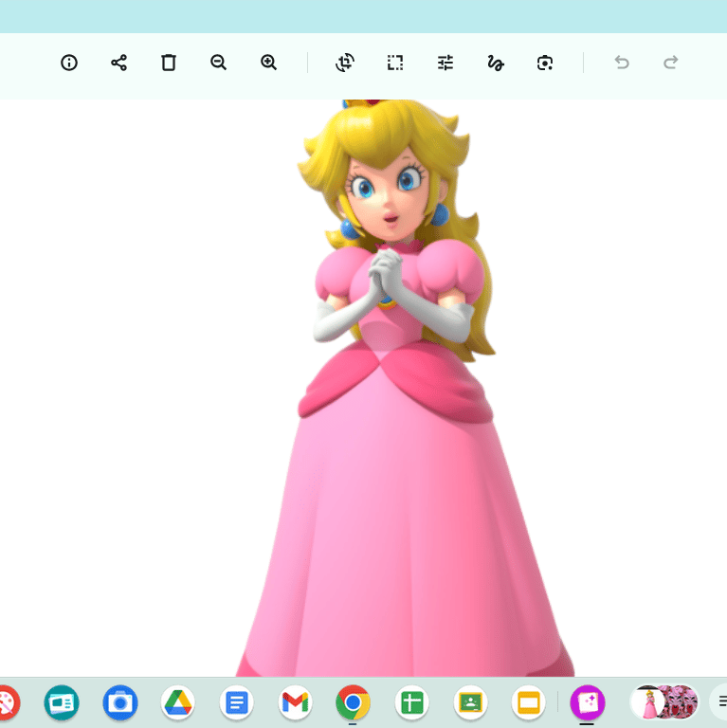This screenshot has width=727, height=728.
Task: Open Google Classroom from the shelf
Action: (470, 703)
